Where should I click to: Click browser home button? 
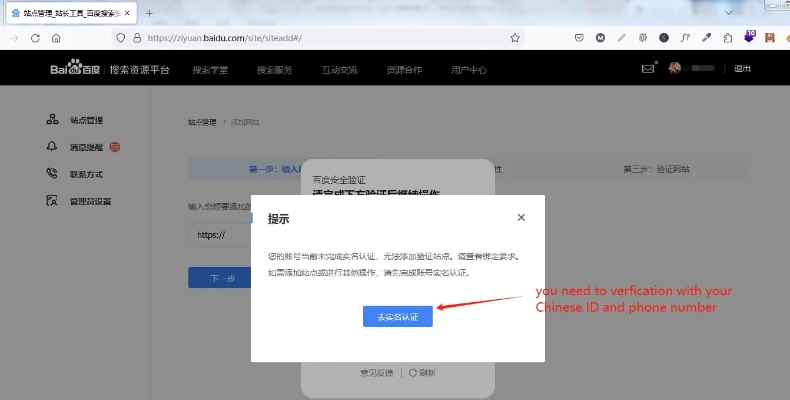[x=56, y=38]
